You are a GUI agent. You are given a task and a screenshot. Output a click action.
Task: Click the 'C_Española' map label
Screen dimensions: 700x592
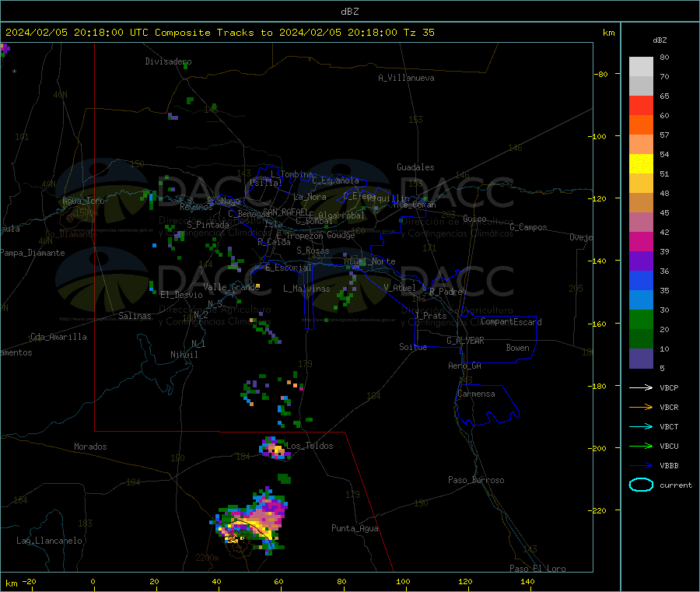[336, 180]
